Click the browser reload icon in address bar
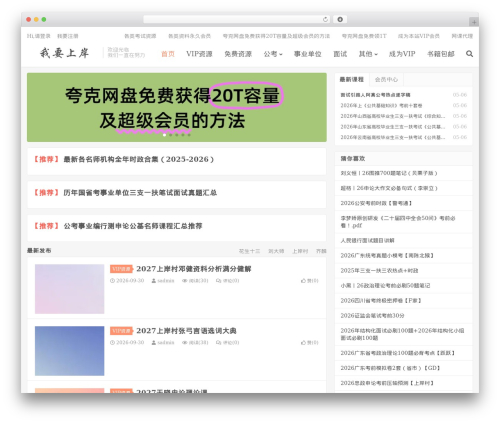 325,20
